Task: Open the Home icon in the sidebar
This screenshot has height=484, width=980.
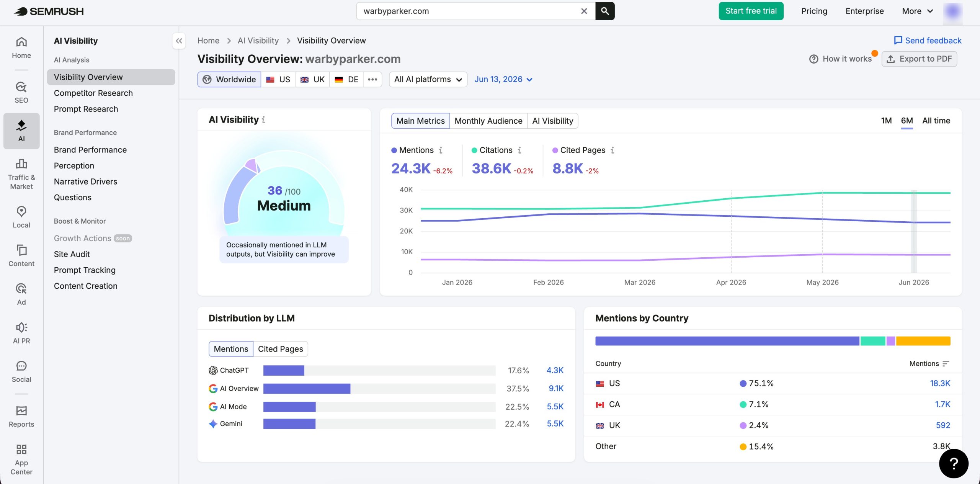Action: point(21,48)
